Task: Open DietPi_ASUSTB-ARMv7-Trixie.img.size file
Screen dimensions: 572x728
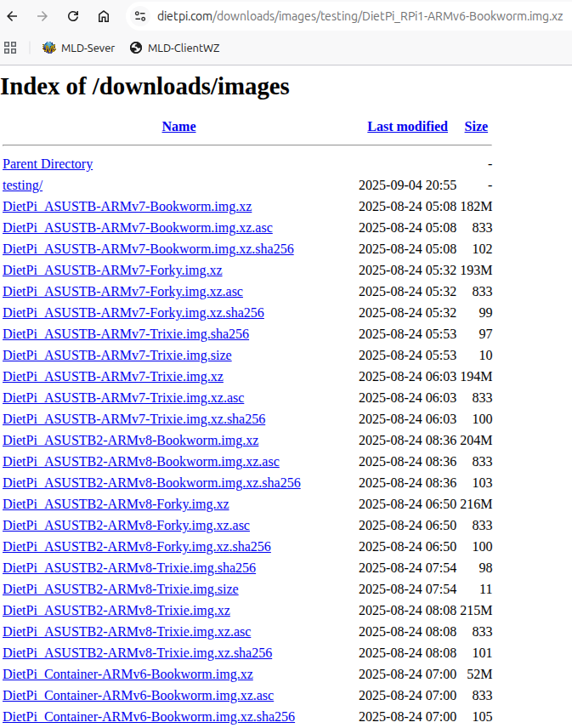Action: (117, 355)
